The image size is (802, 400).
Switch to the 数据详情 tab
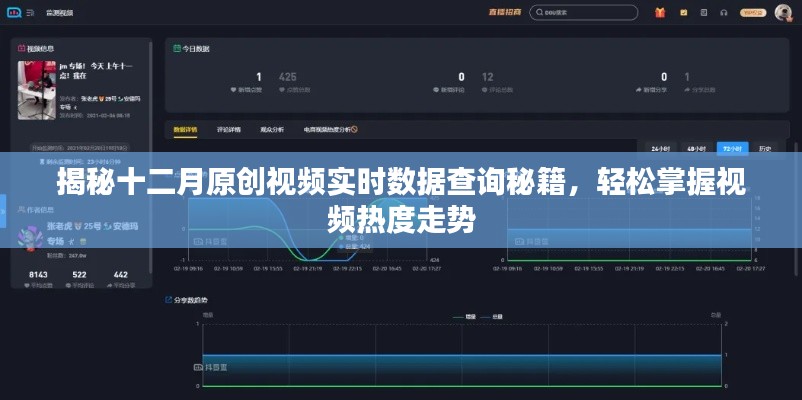point(186,129)
